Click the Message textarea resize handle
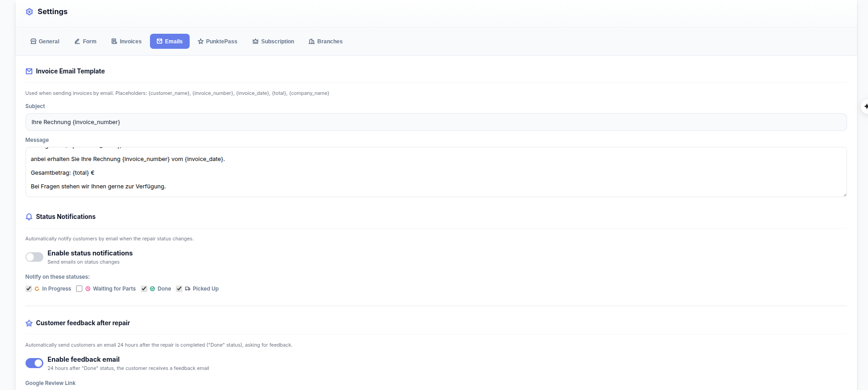 coord(844,195)
